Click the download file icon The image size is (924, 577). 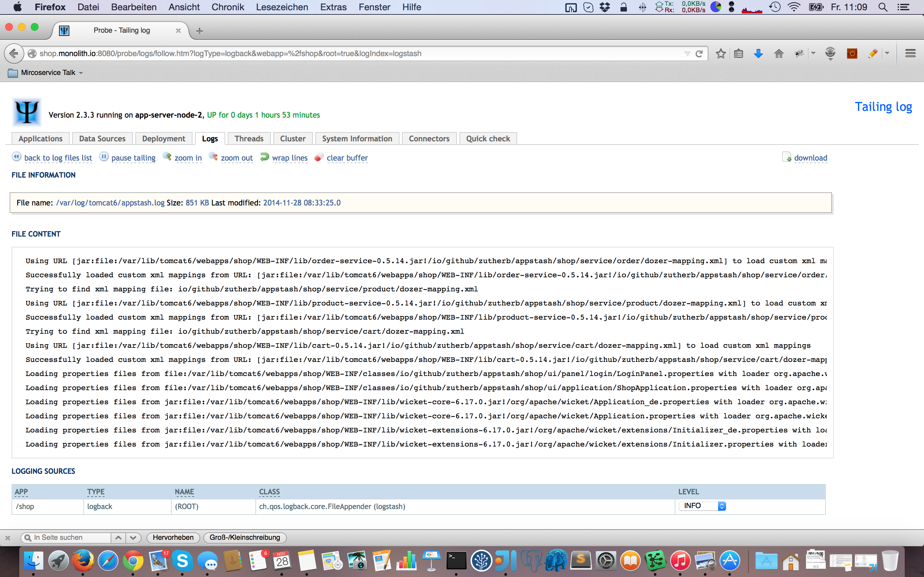pos(787,157)
